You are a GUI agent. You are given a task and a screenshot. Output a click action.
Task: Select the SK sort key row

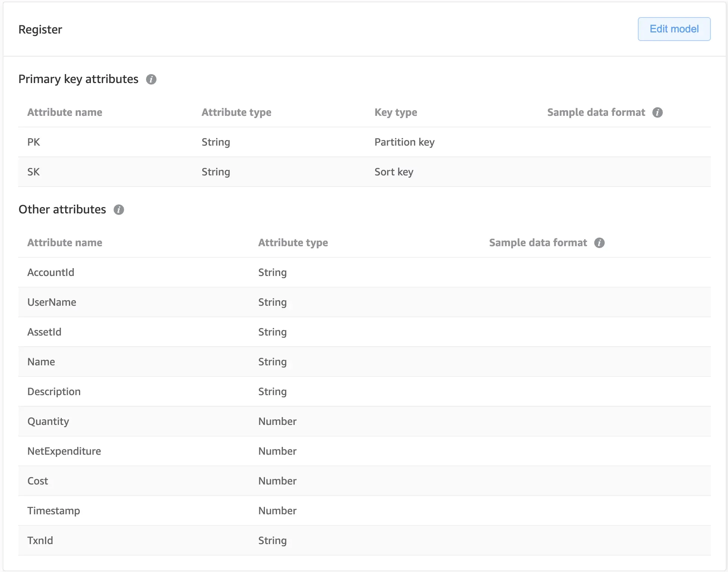coord(364,172)
